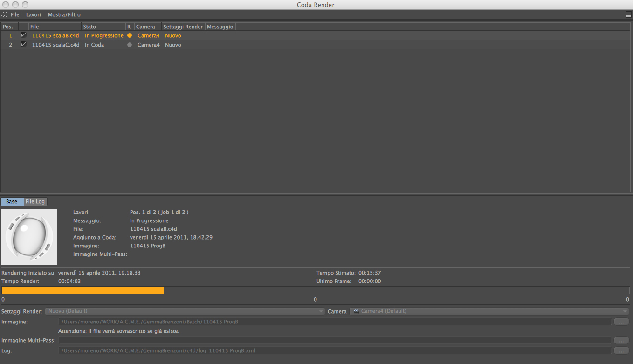Click the File column header
The height and width of the screenshot is (364, 633).
click(55, 27)
